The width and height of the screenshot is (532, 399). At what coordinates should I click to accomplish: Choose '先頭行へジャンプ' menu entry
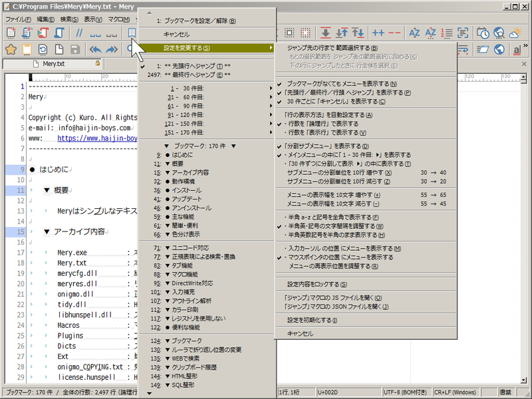[207, 66]
